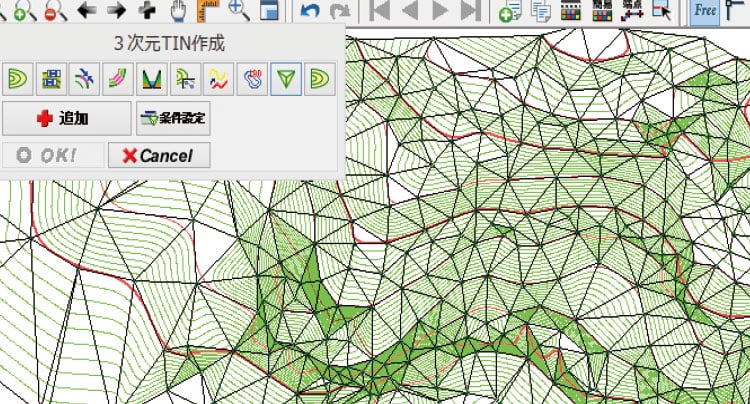Viewport: 750px width, 404px height.
Task: Go to the next item with play arrow
Action: click(440, 12)
